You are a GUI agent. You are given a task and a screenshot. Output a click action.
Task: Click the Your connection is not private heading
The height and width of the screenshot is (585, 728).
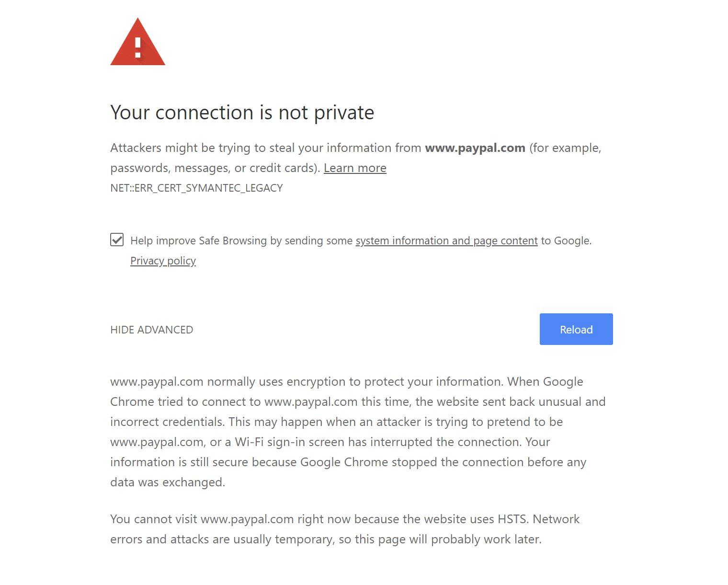(242, 113)
